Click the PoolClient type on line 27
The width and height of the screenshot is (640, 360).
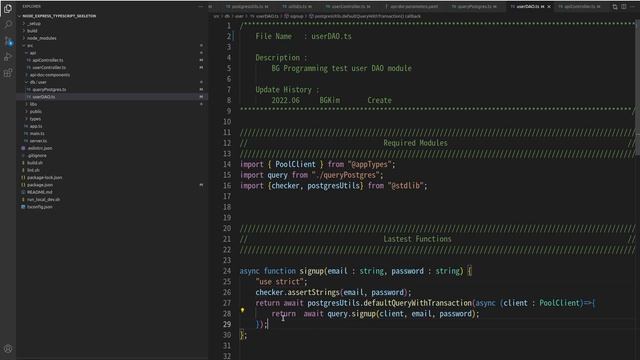(559, 303)
